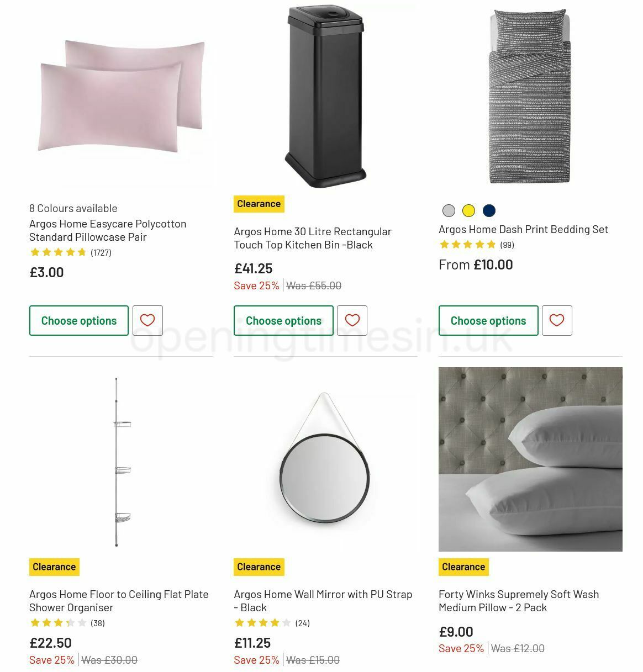Image resolution: width=643 pixels, height=672 pixels.
Task: Click the star rating under Dash Print Bedding Set
Action: [x=467, y=244]
